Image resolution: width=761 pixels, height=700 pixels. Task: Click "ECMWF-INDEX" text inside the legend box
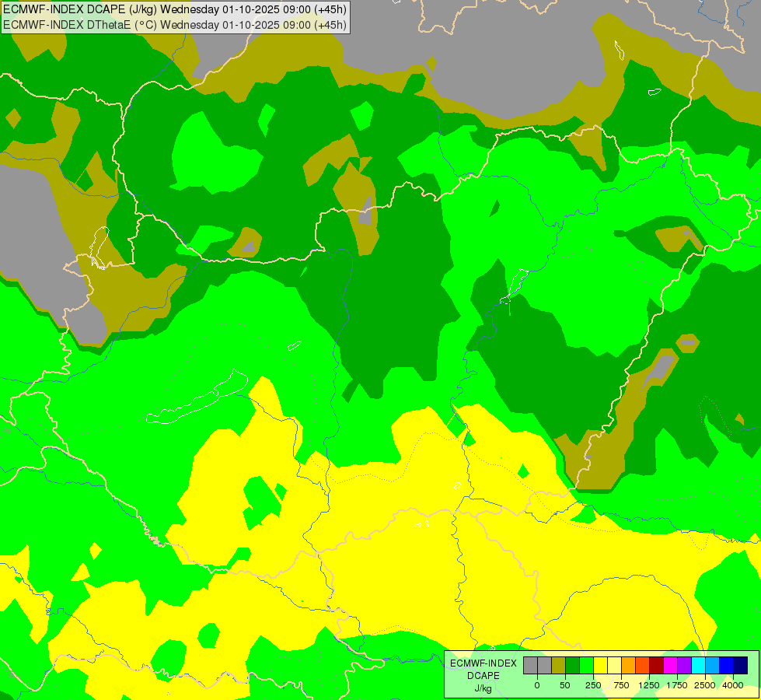point(483,663)
